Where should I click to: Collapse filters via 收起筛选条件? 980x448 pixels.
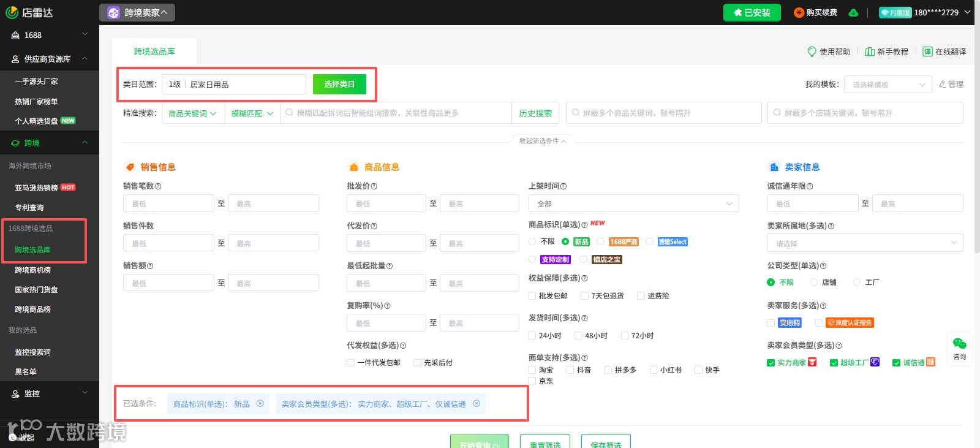[543, 141]
